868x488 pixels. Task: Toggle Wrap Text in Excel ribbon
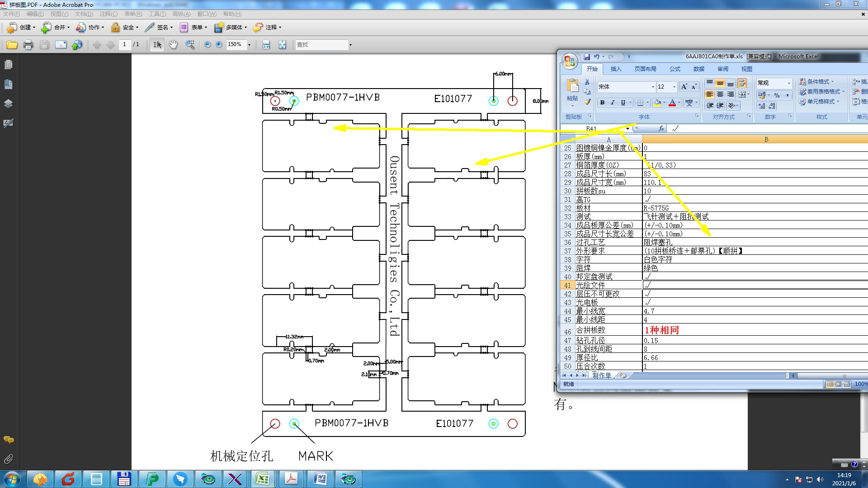(742, 83)
